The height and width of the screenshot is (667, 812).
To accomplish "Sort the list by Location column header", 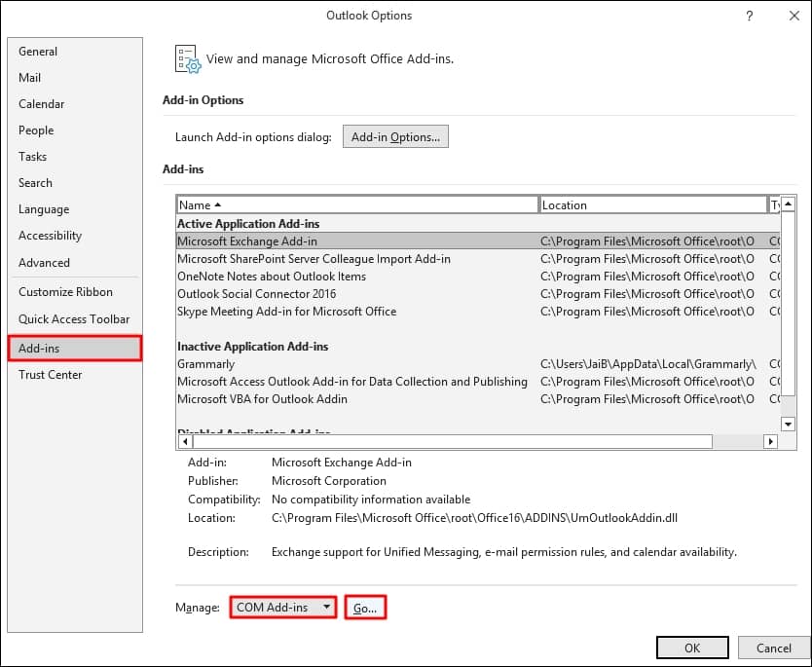I will pyautogui.click(x=653, y=205).
